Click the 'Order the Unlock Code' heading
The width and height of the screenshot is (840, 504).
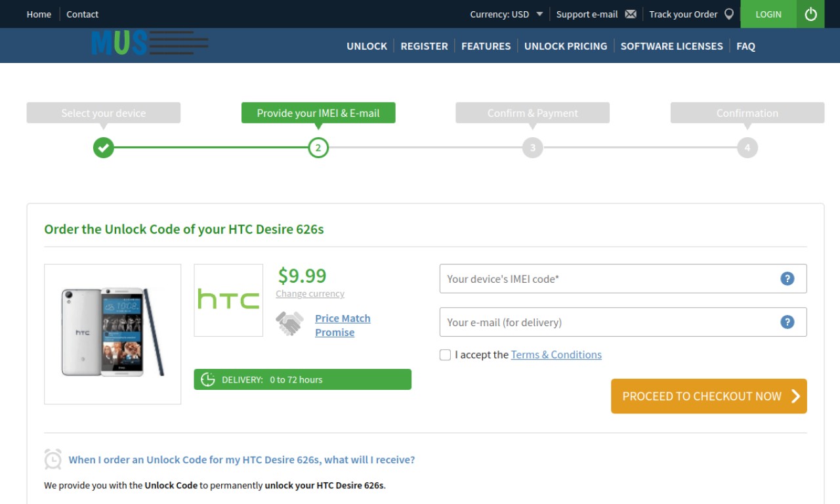point(184,229)
